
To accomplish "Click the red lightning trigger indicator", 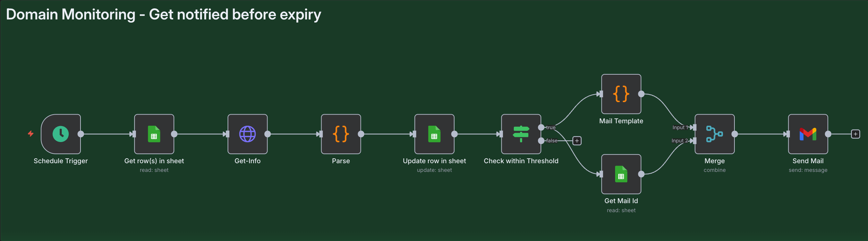I will (31, 134).
